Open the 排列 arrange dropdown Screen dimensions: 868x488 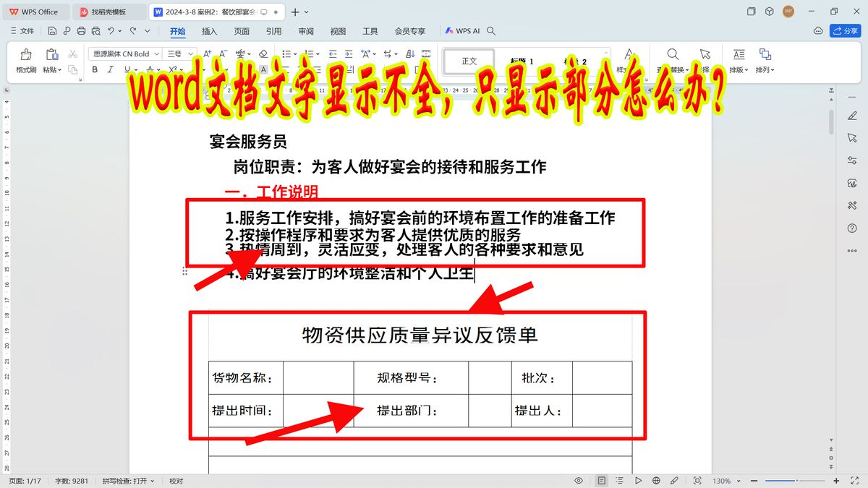coord(765,69)
